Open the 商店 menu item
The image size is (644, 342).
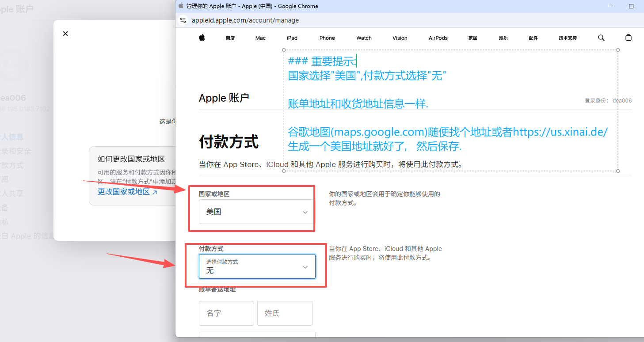[x=230, y=38]
